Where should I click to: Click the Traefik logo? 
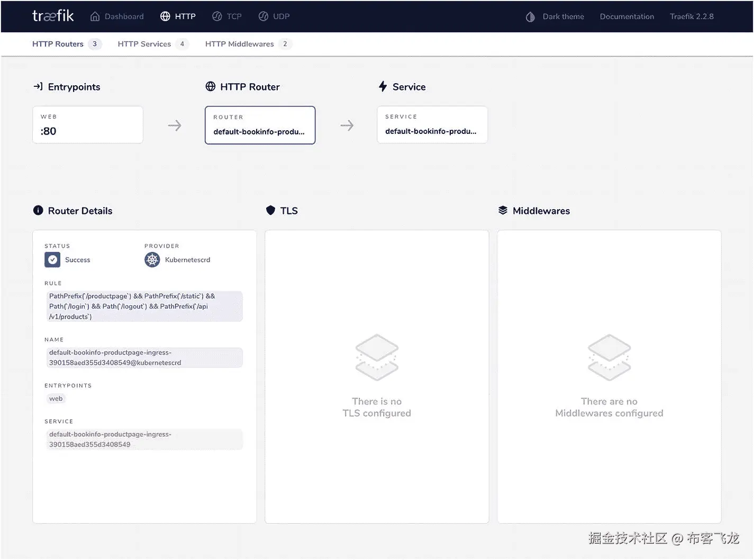53,16
